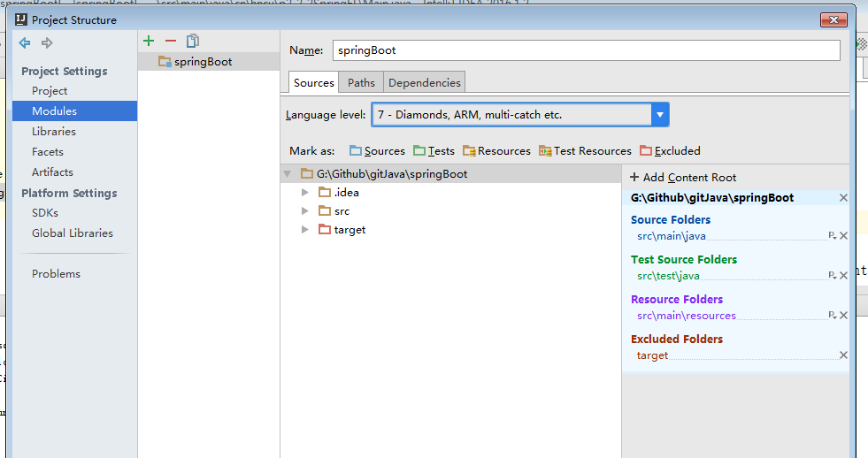Click the src\main\java source folder entry
The width and height of the screenshot is (868, 458).
[672, 236]
